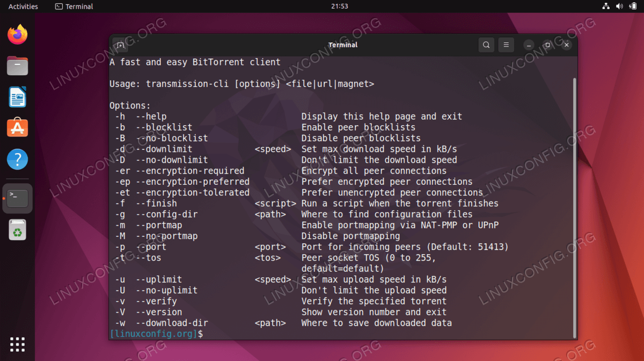Open Ubuntu Software store icon
Viewport: 644px width, 361px height.
tap(17, 128)
